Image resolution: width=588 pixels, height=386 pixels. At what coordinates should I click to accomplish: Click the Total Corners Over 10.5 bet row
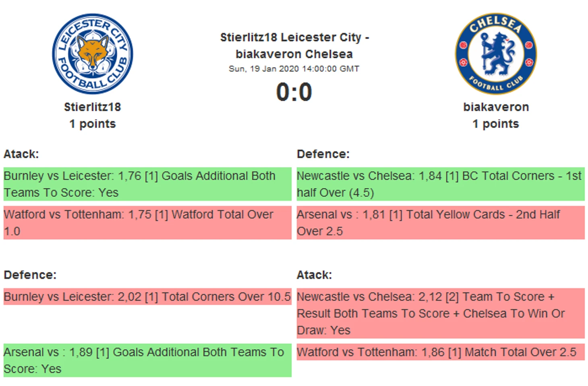[x=147, y=297]
